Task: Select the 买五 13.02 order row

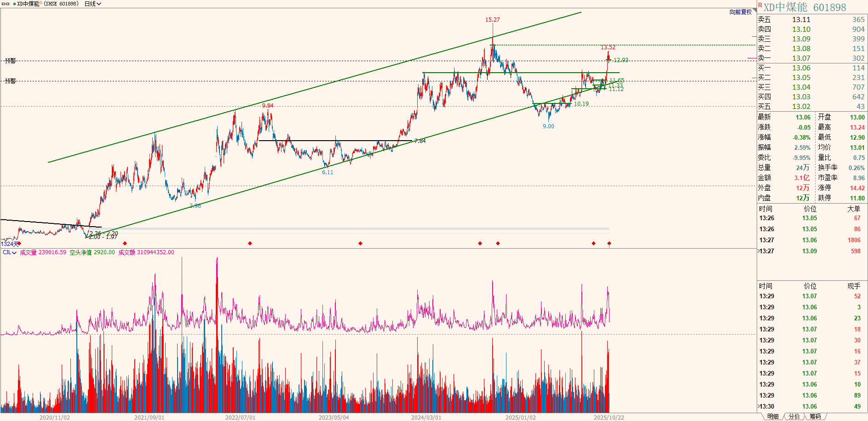Action: tap(812, 106)
